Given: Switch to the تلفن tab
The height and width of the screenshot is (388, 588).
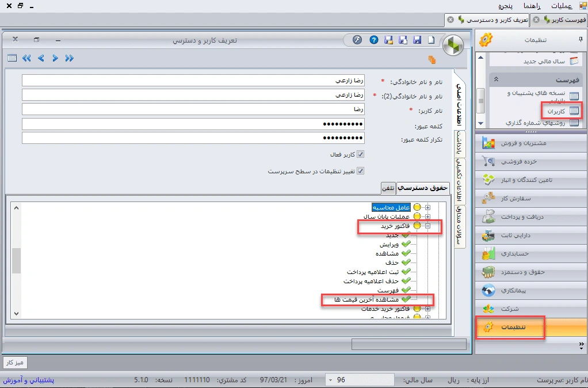Looking at the screenshot, I should coord(389,188).
